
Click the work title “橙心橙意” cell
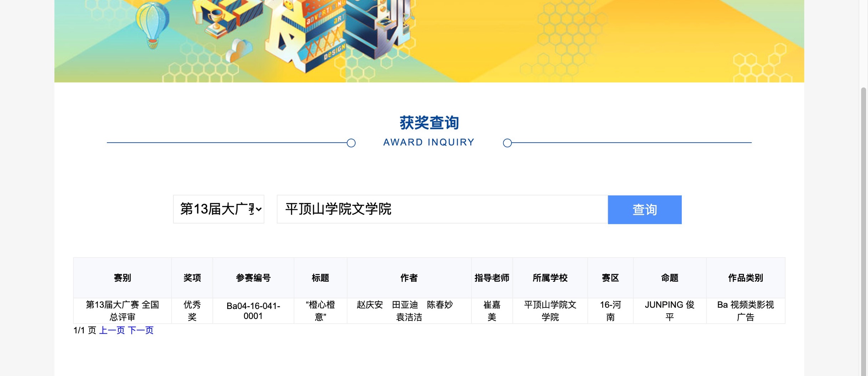[320, 311]
